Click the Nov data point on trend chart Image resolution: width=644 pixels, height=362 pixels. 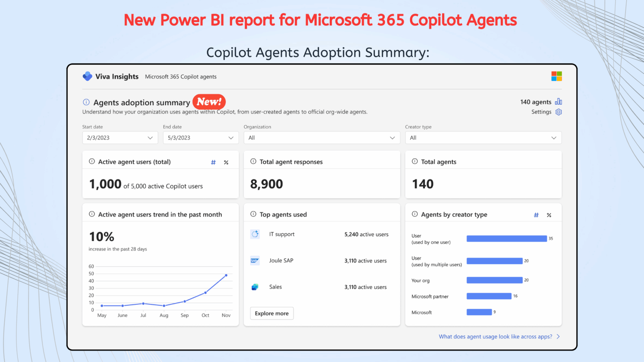click(226, 275)
